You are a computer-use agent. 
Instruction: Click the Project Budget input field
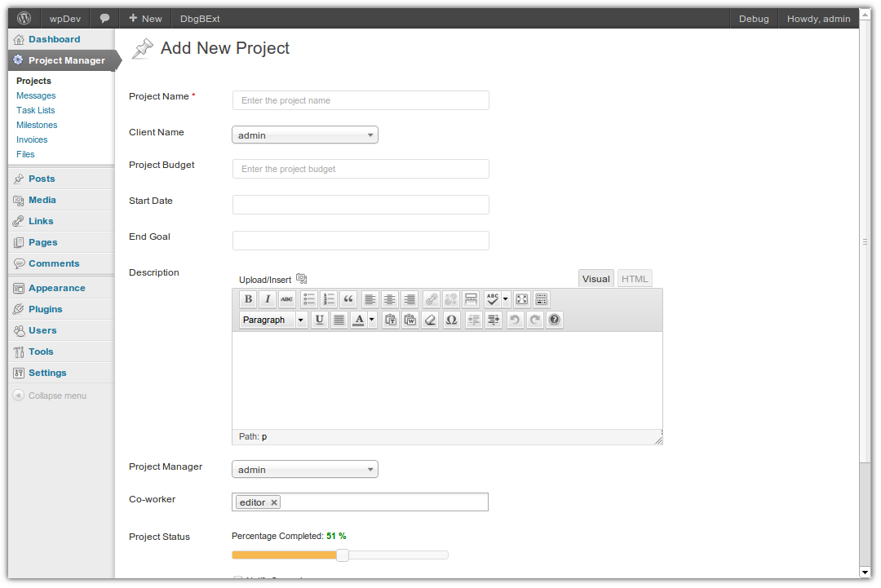(x=361, y=169)
